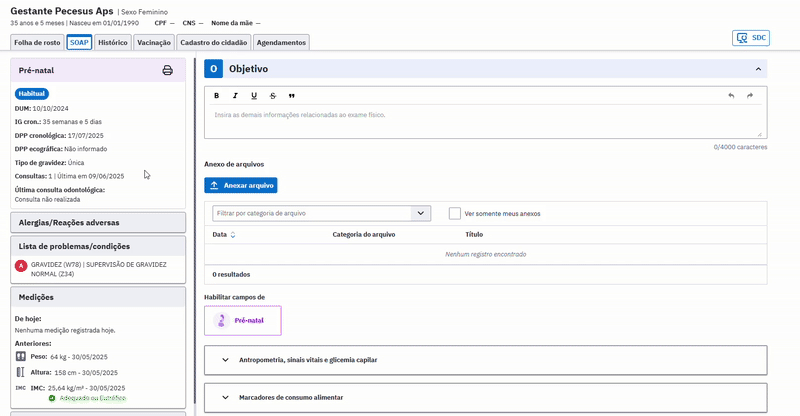This screenshot has height=416, width=800.
Task: Print the Pré-natal card
Action: click(x=167, y=70)
